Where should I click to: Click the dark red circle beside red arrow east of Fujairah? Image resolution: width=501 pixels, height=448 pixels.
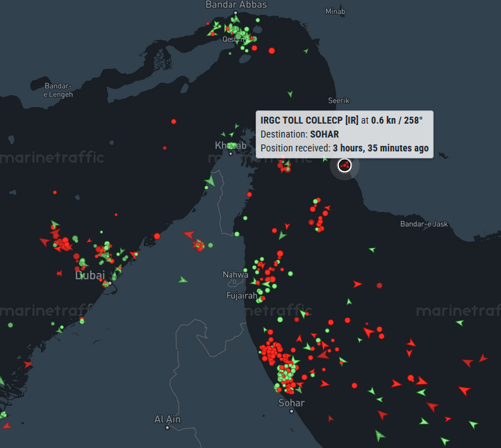click(379, 285)
